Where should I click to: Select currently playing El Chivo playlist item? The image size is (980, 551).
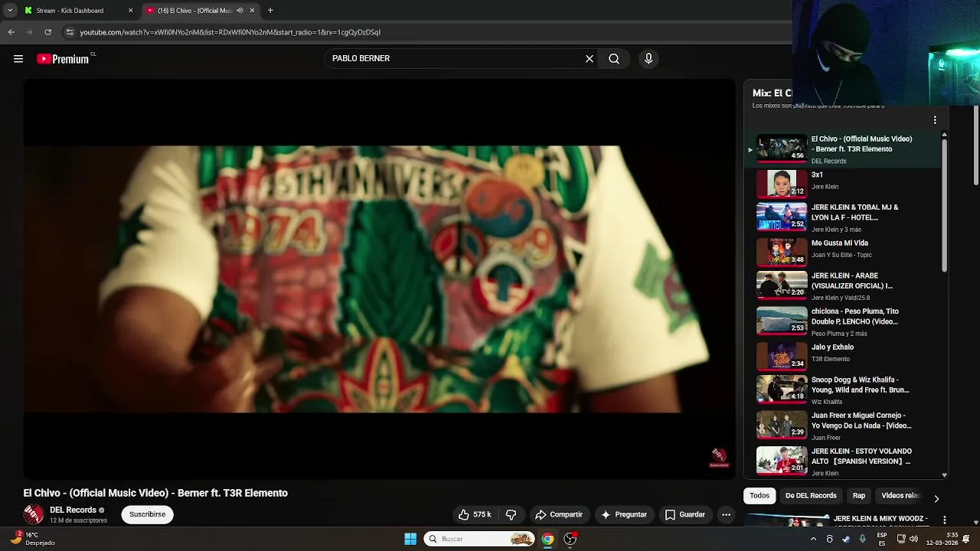842,149
